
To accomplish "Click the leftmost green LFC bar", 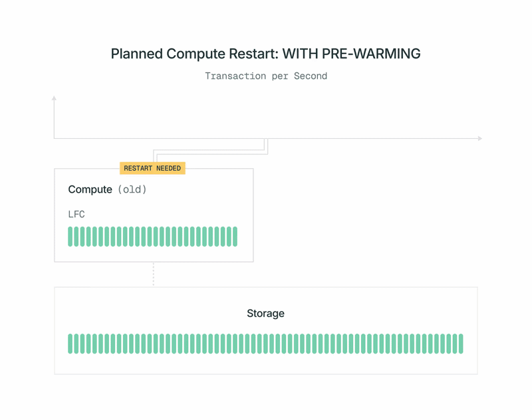I will (70, 237).
